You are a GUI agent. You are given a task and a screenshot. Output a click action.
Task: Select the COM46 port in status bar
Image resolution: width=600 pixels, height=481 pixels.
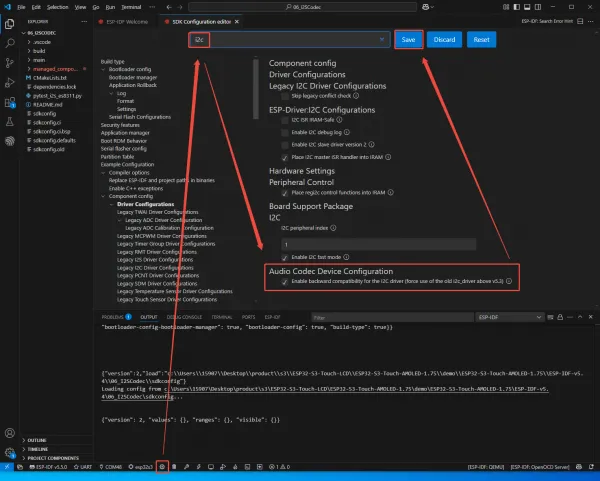pyautogui.click(x=113, y=467)
